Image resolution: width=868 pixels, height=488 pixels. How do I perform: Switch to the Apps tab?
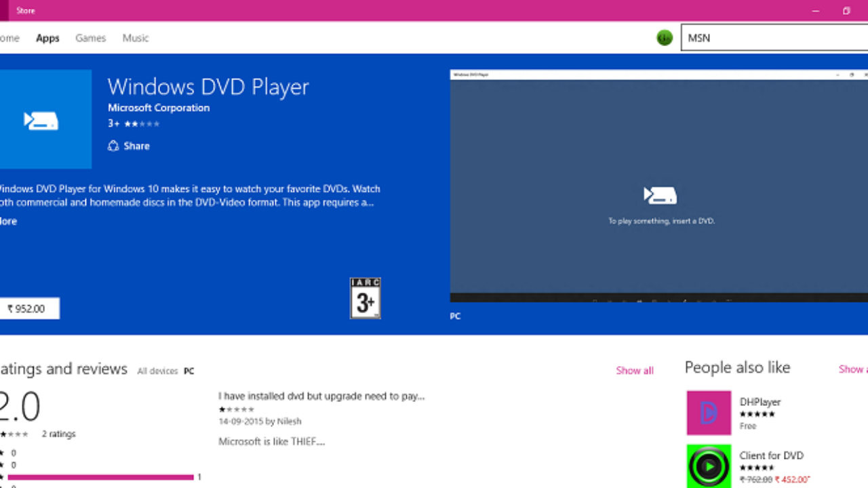point(47,38)
